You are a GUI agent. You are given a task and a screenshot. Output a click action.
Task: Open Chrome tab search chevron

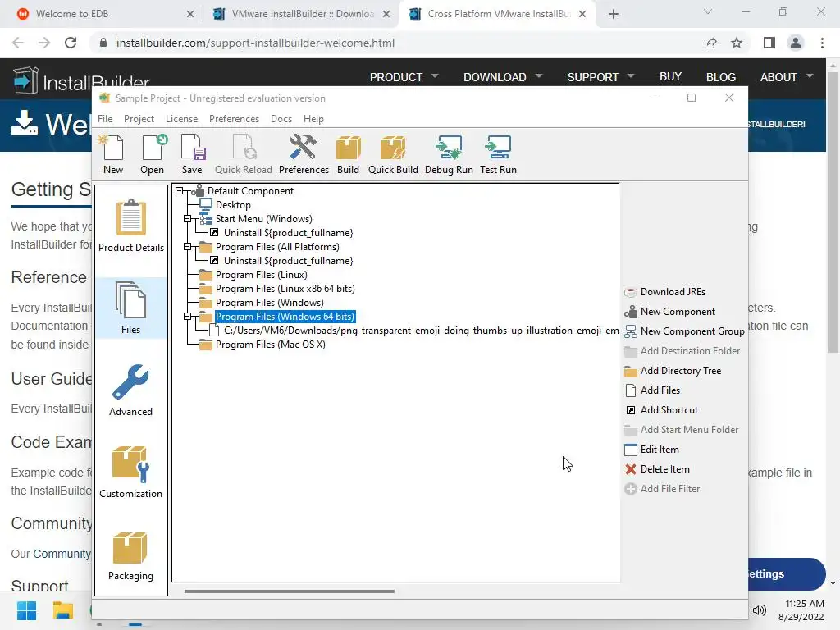point(708,11)
